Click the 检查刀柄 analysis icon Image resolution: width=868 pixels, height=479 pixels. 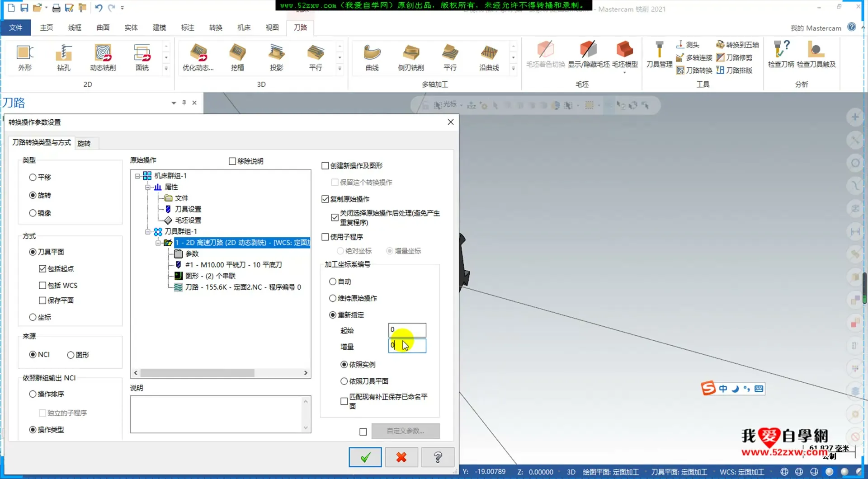coord(780,54)
